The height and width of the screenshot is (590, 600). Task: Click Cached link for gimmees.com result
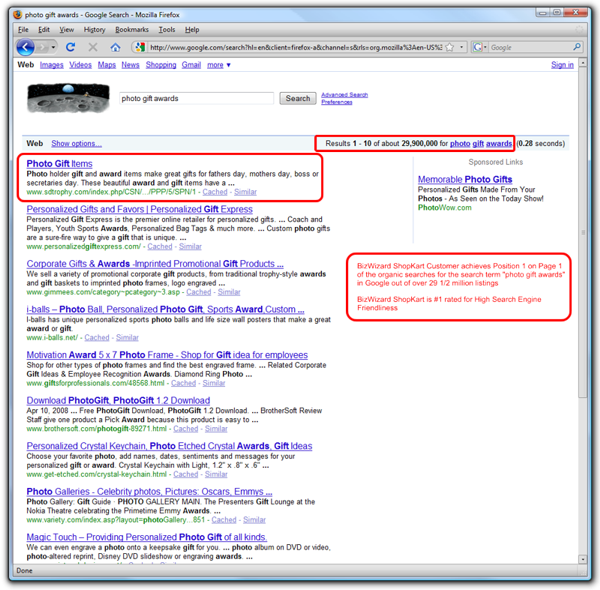click(199, 292)
